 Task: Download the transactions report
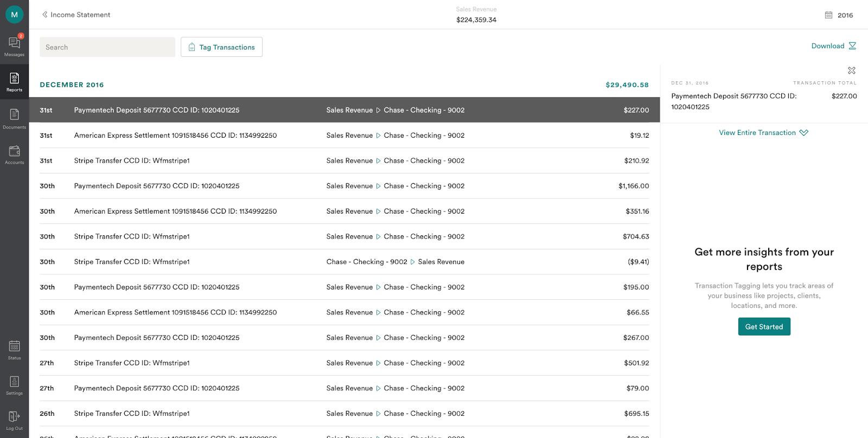coord(833,46)
